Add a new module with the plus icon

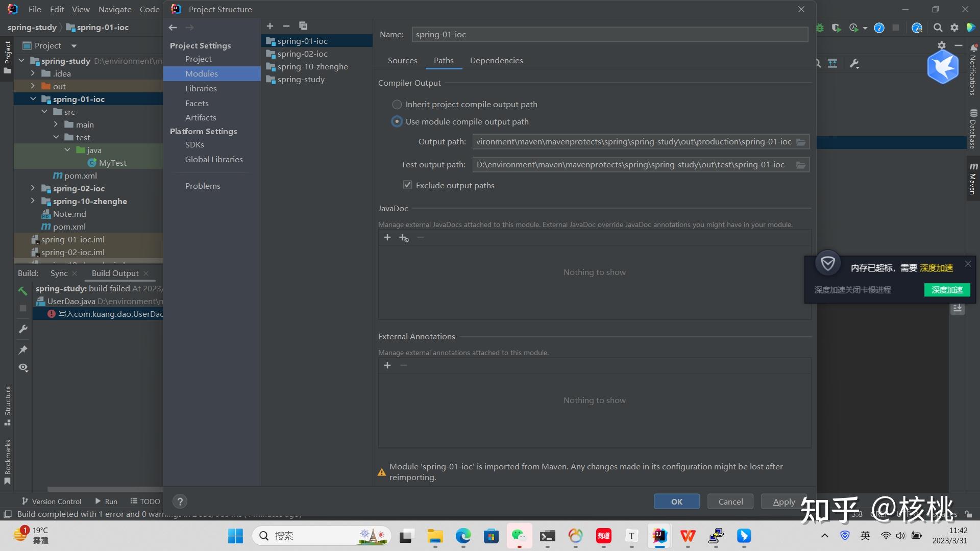coord(270,26)
